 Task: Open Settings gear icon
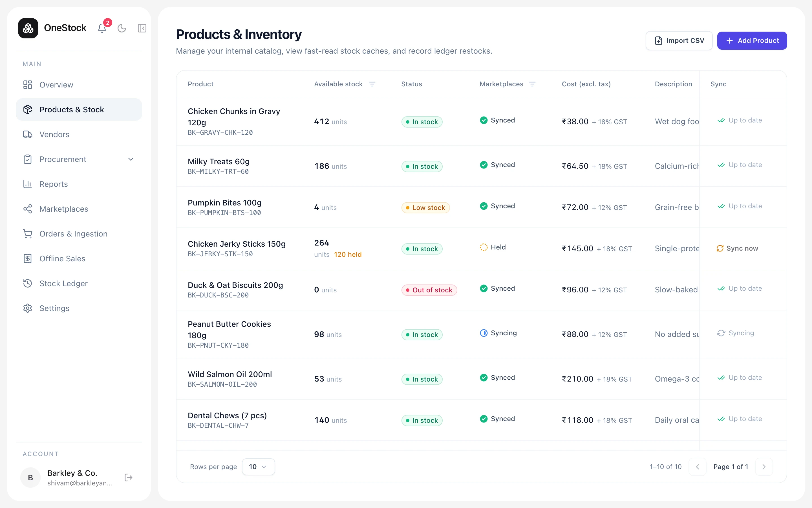point(28,308)
